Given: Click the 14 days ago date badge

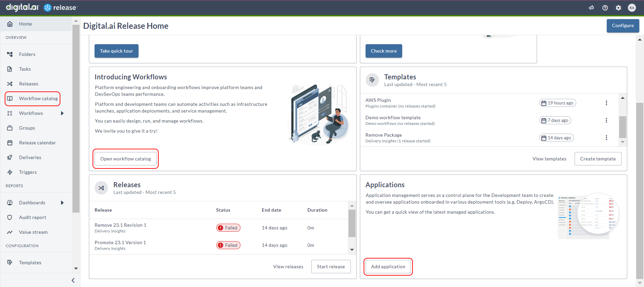Looking at the screenshot, I should 556,138.
